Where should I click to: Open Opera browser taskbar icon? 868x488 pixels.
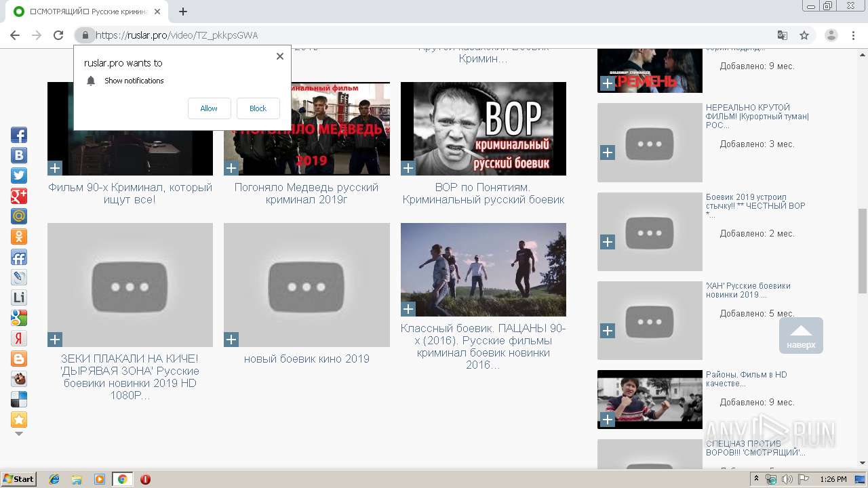click(145, 479)
